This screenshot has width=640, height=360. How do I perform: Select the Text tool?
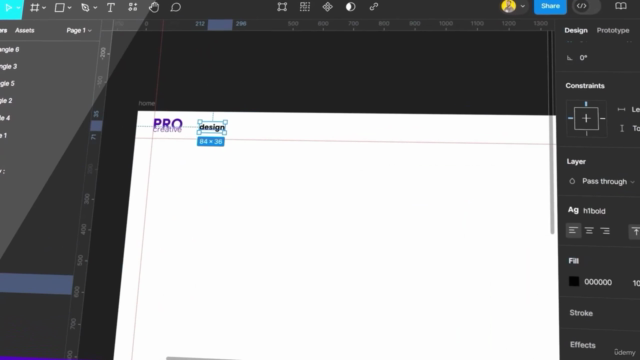coord(111,7)
